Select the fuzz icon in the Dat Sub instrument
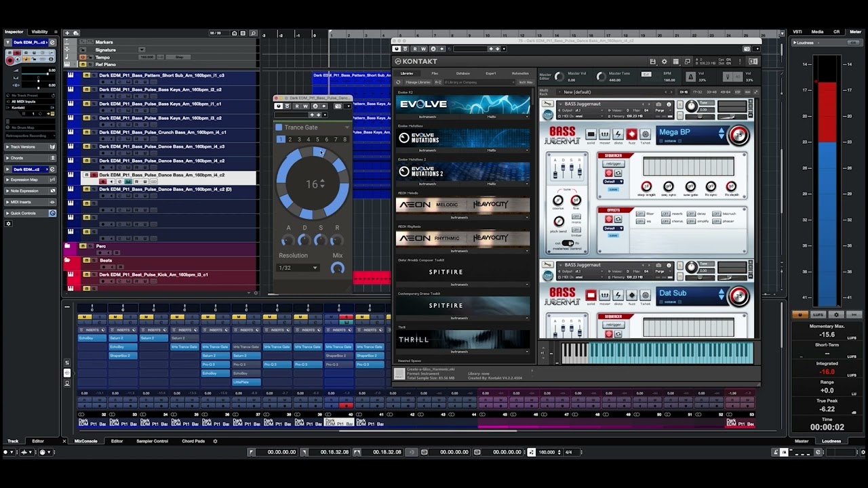The width and height of the screenshot is (868, 488). click(x=631, y=296)
